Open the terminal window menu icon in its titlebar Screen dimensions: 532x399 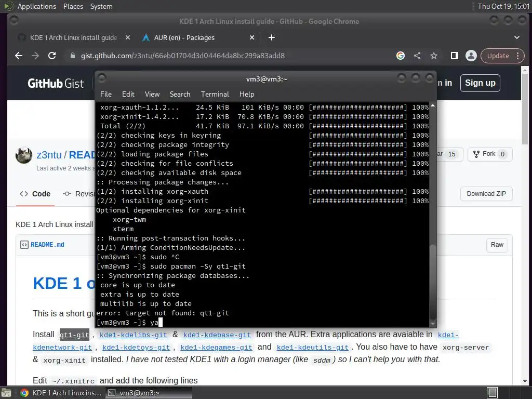(102, 79)
